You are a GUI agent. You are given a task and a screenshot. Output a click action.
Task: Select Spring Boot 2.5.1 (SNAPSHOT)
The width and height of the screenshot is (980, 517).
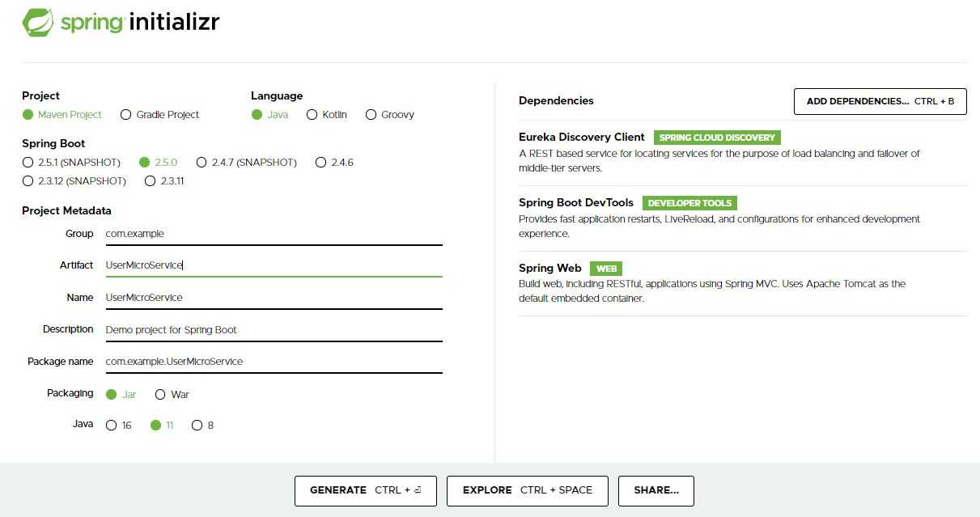click(x=71, y=163)
